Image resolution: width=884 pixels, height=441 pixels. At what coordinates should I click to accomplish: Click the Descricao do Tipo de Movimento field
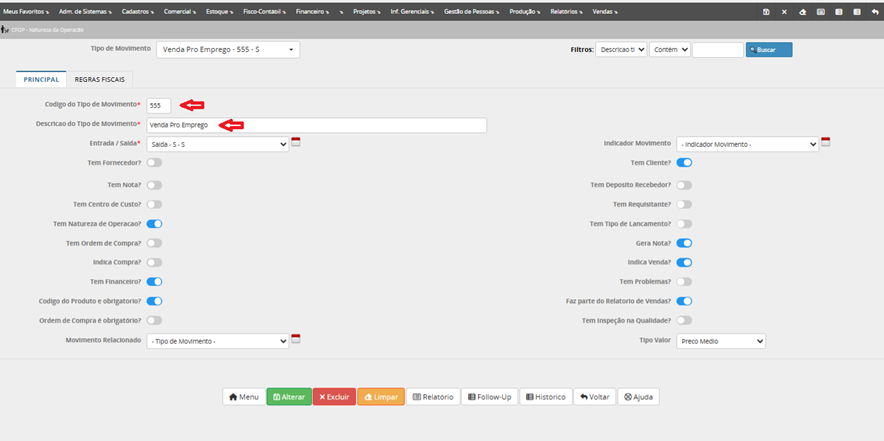[316, 125]
